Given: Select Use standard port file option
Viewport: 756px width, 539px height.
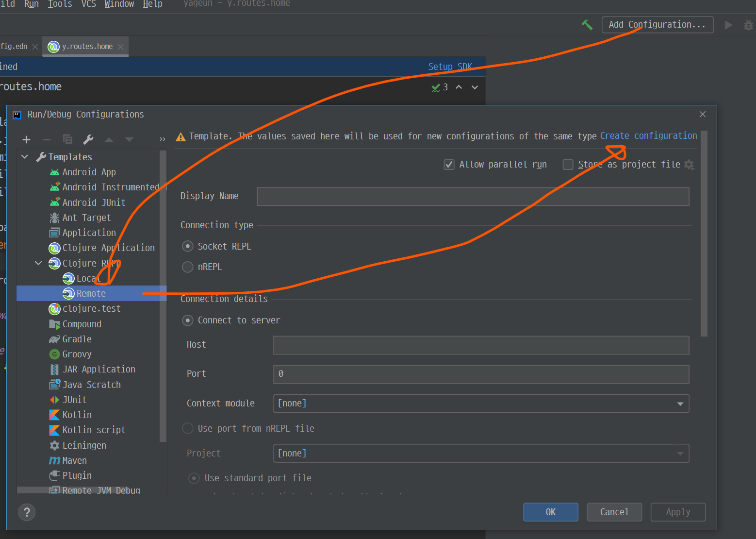Looking at the screenshot, I should click(x=194, y=478).
